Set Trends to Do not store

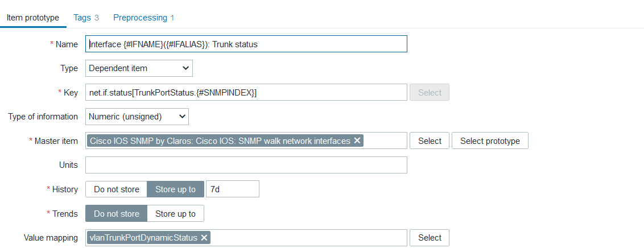pyautogui.click(x=116, y=214)
